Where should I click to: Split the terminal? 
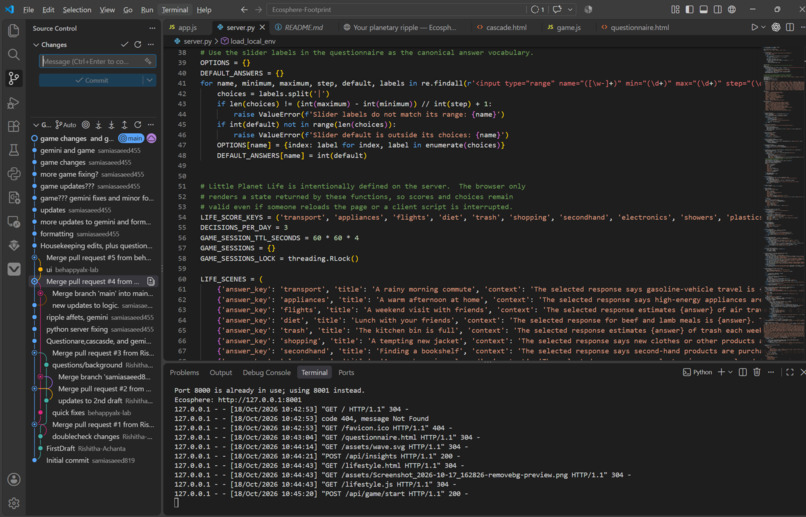pyautogui.click(x=743, y=372)
